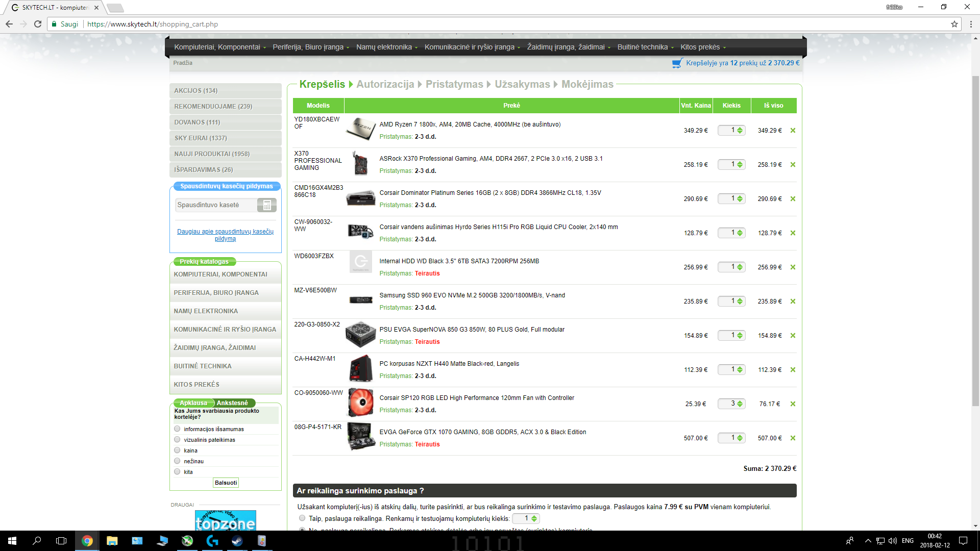Select 'Taip, paslauga reikalinga' assembly option
This screenshot has height=551, width=980.
[x=302, y=518]
